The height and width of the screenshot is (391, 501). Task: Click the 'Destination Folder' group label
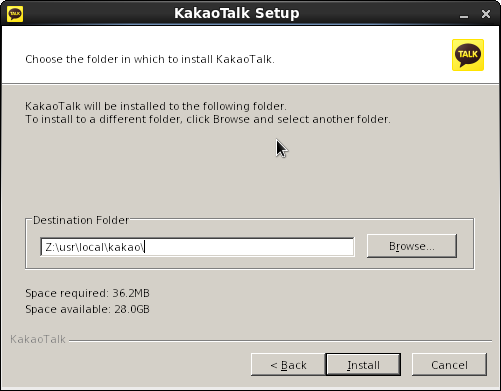click(x=81, y=220)
